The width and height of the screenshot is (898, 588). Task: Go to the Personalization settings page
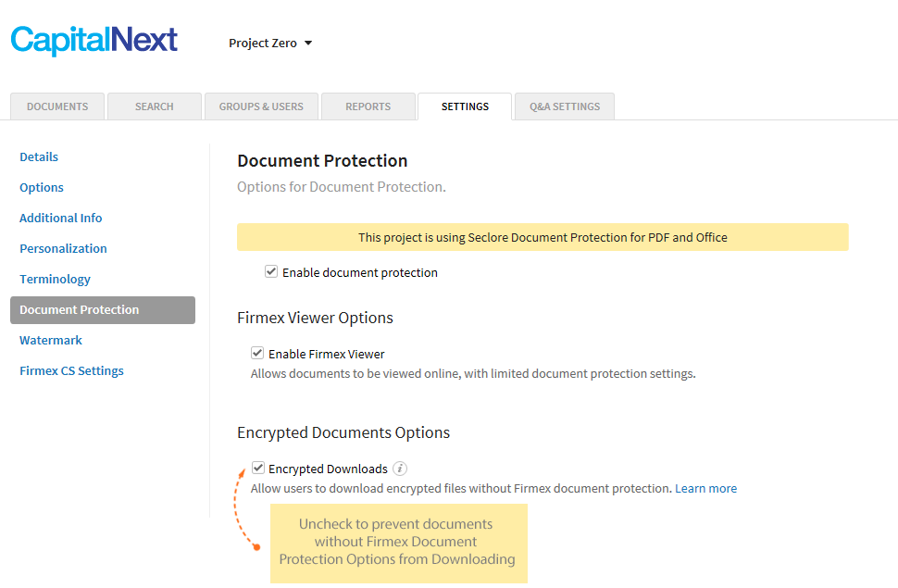click(x=63, y=248)
